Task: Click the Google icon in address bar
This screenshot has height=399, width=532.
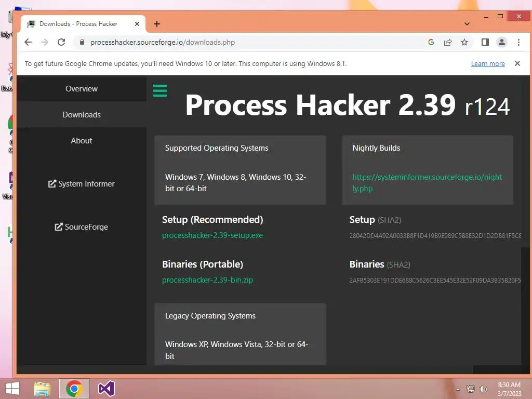Action: pyautogui.click(x=431, y=42)
